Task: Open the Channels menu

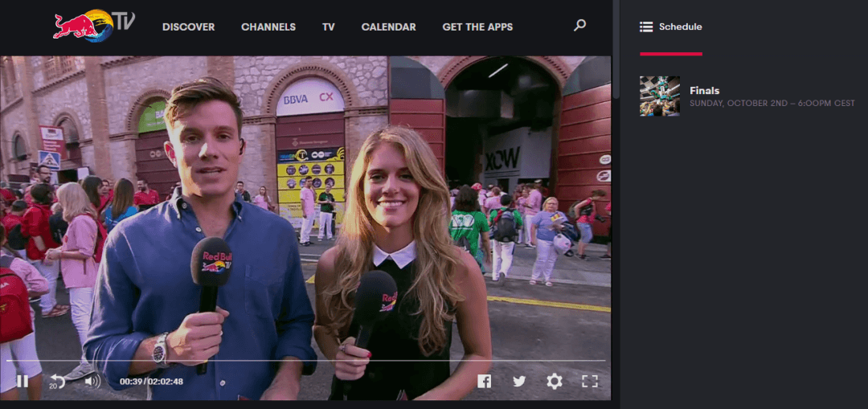Action: (268, 27)
